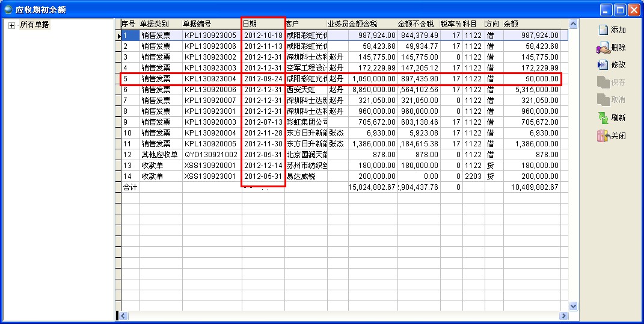
Task: Click the 保存 (Save) icon
Action: pos(603,83)
